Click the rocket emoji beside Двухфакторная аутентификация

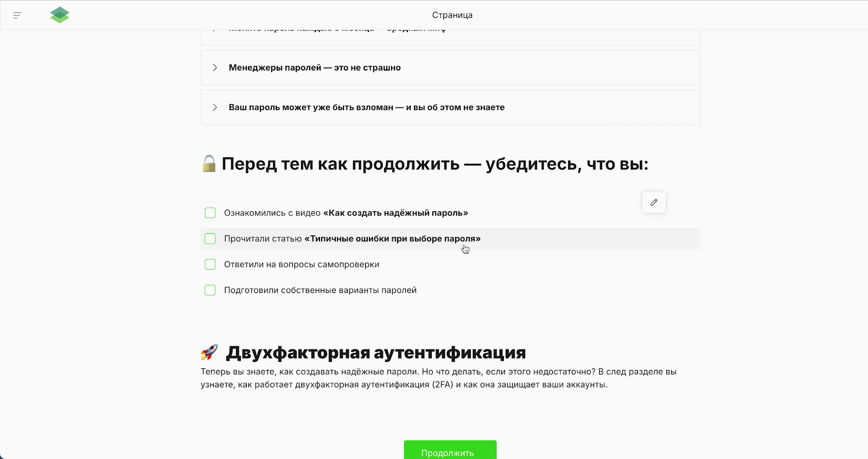click(209, 352)
